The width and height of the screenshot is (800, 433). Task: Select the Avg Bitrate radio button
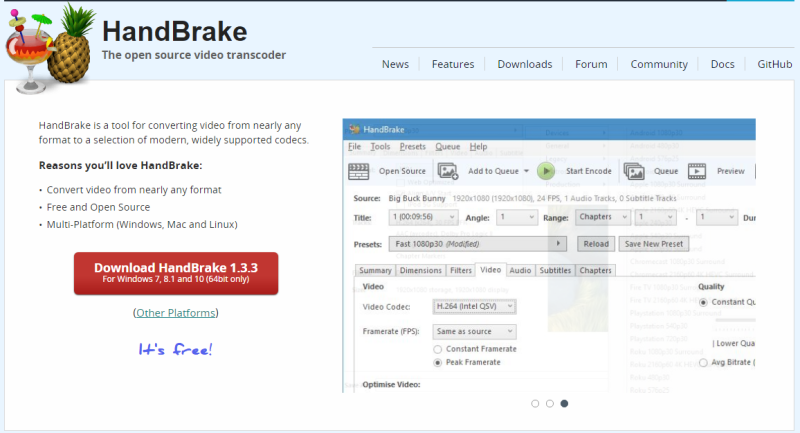[x=703, y=363]
